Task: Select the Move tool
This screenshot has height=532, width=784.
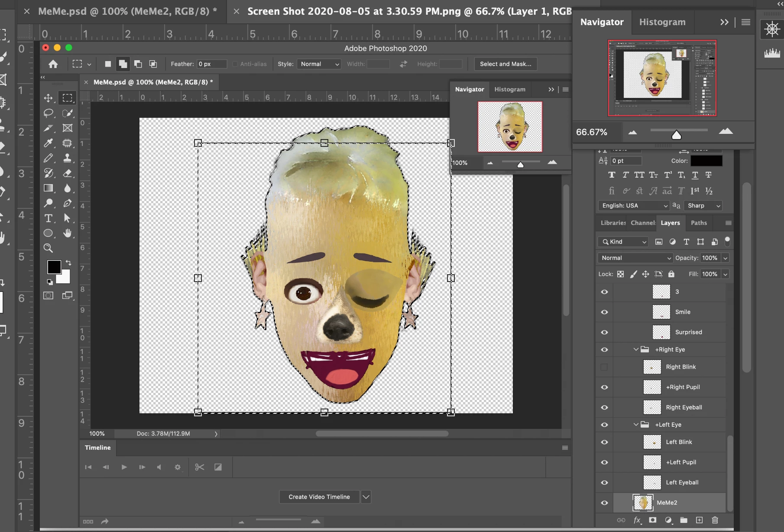Action: pos(49,98)
